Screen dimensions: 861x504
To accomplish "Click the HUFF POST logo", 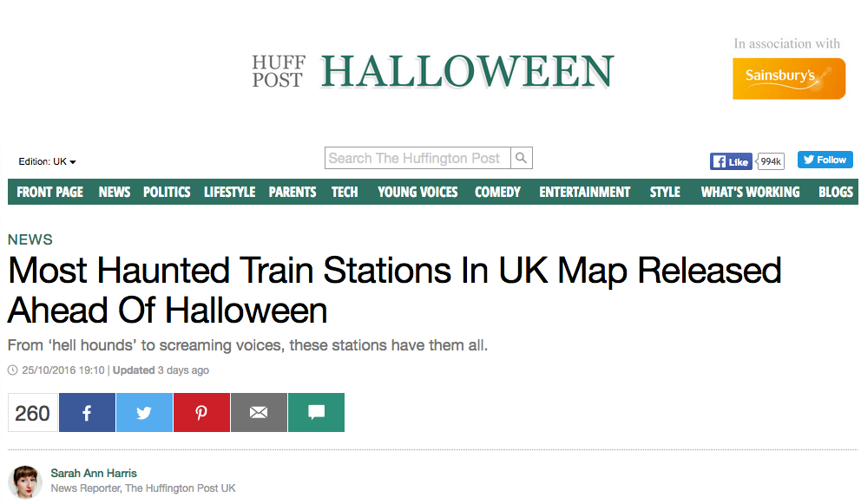I will point(279,71).
